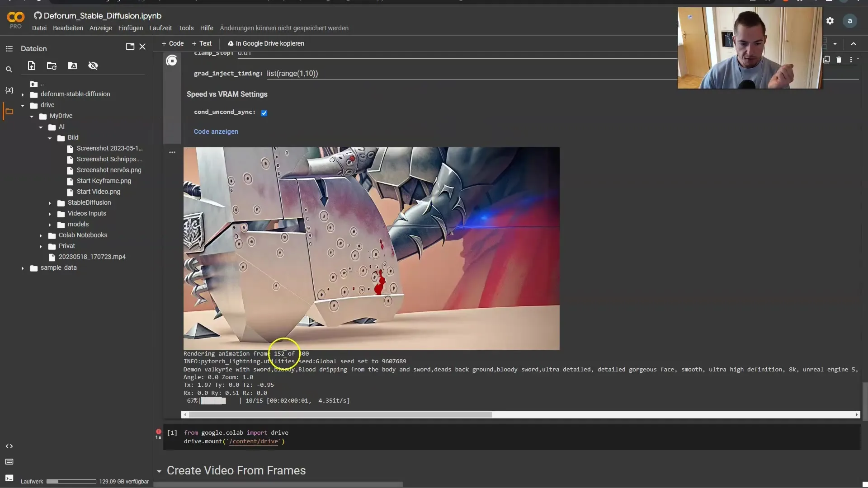Collapse Create Video From Frames section
Image resolution: width=868 pixels, height=488 pixels.
(x=159, y=471)
